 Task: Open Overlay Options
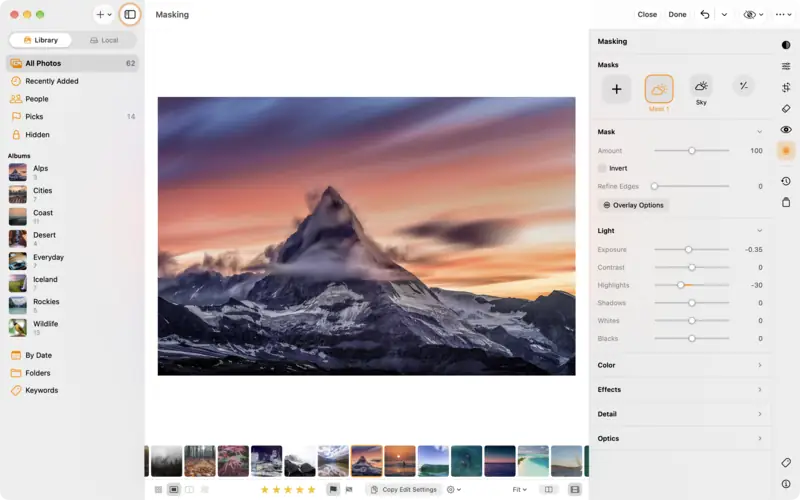633,205
